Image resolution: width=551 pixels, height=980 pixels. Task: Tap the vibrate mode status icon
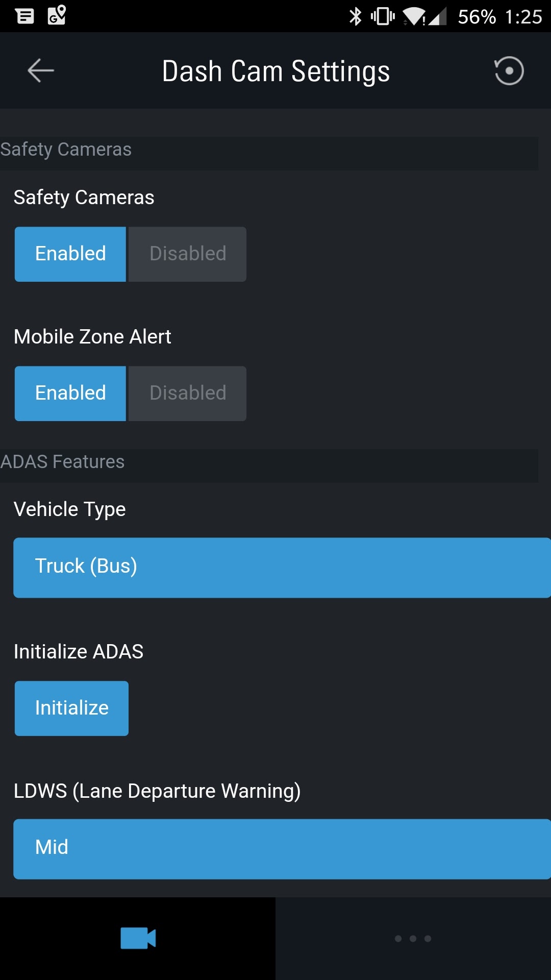point(383,16)
